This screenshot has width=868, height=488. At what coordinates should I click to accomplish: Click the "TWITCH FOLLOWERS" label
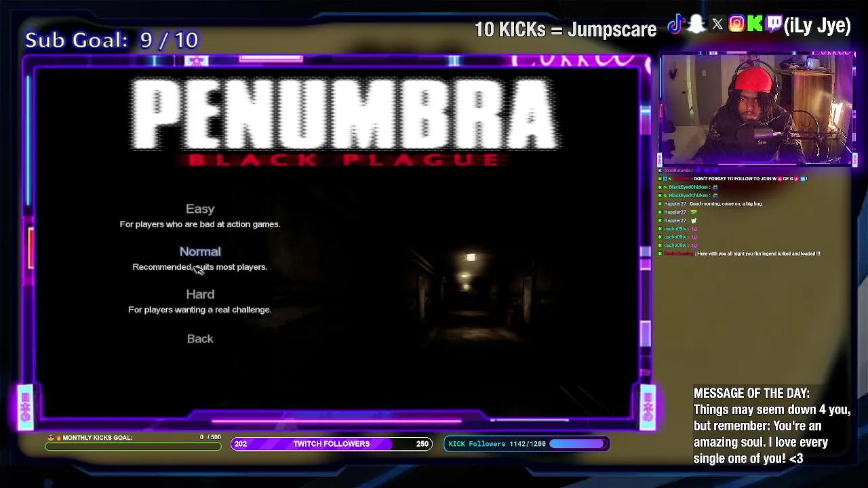[332, 444]
